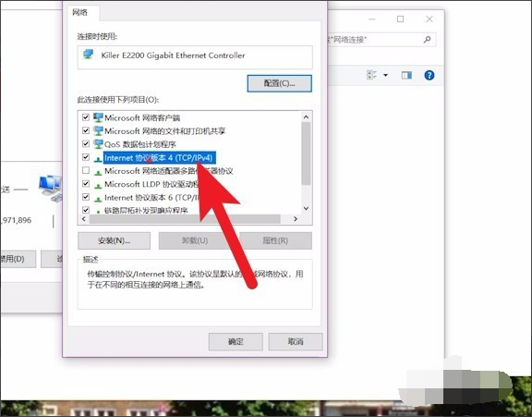Enable Microsoft 网络适配器多路传送器协议 checkbox
The image size is (532, 417).
(86, 170)
